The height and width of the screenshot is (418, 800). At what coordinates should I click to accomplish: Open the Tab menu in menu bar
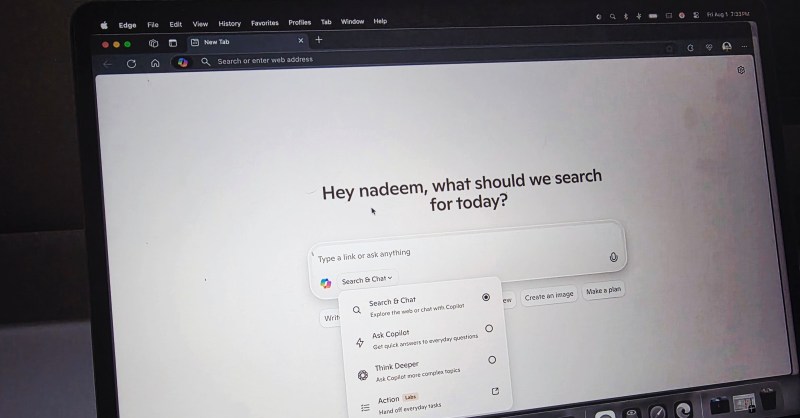(326, 22)
